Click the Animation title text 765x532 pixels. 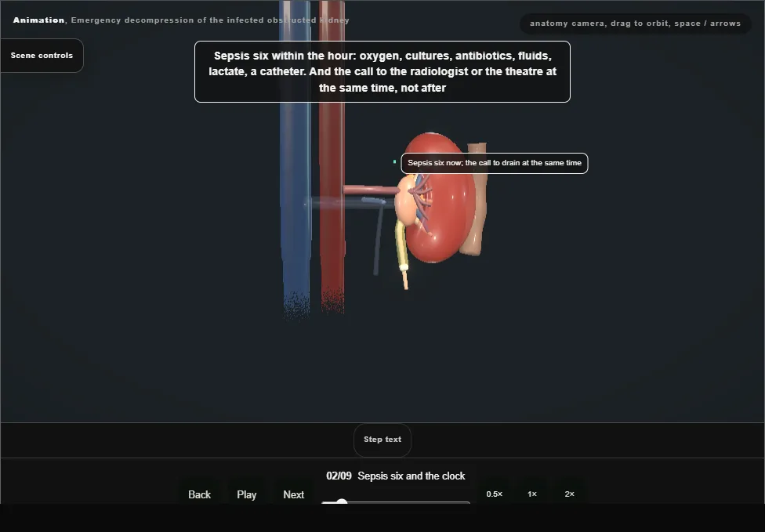pyautogui.click(x=181, y=20)
